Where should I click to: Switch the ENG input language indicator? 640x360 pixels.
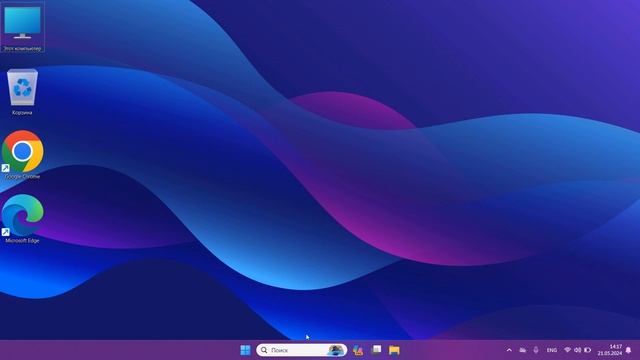pos(552,350)
